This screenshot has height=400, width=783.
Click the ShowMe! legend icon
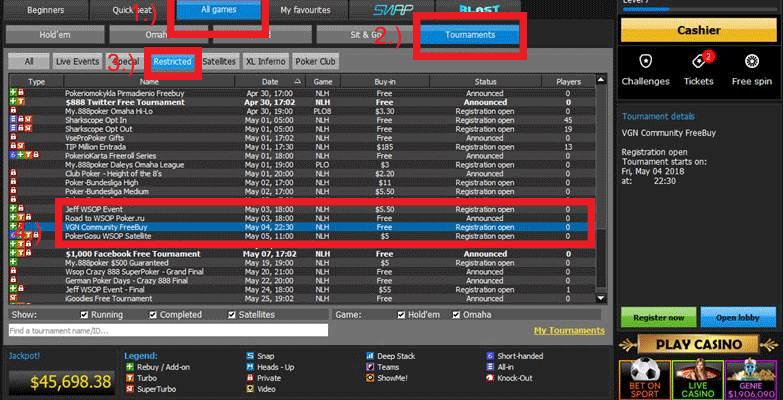point(370,378)
